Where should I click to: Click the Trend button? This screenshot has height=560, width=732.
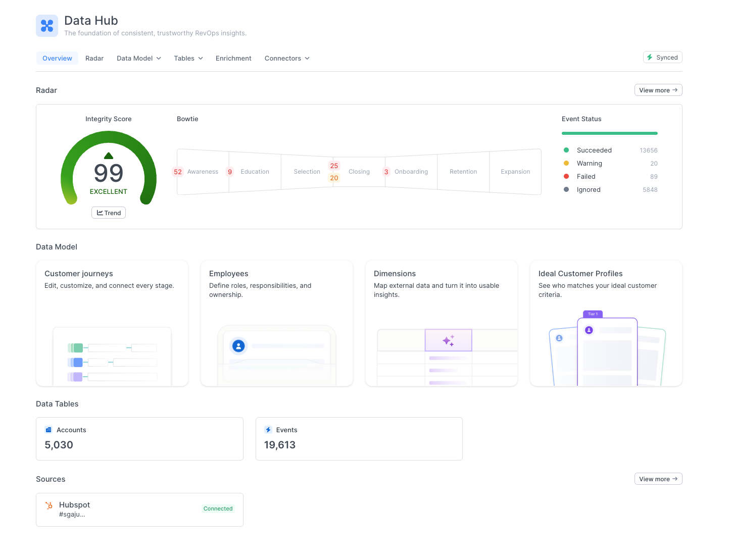tap(109, 213)
